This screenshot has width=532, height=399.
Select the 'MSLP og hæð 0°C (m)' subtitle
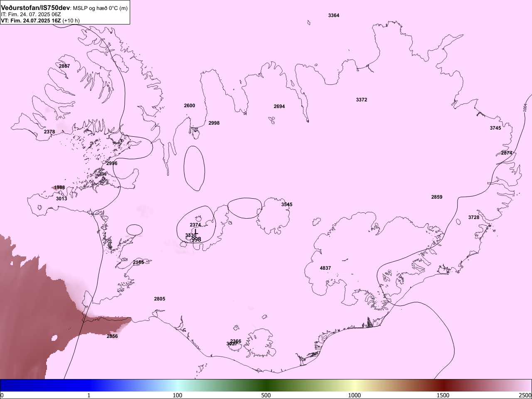coord(100,8)
